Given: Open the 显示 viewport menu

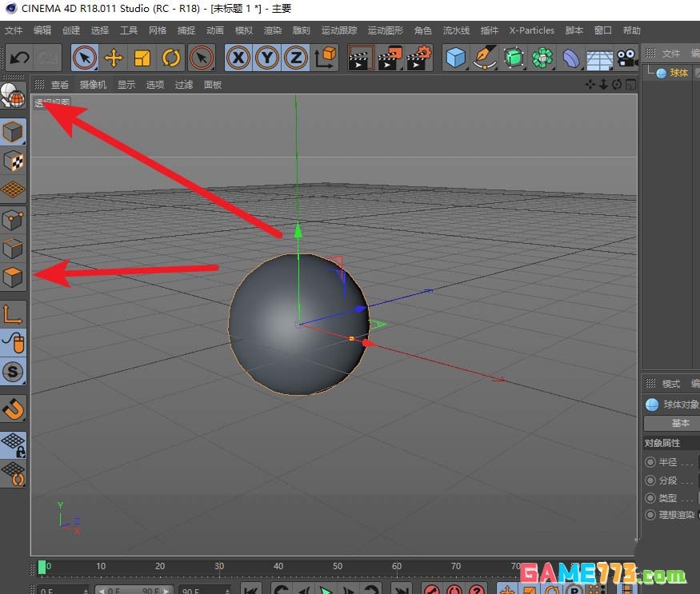Looking at the screenshot, I should [126, 85].
